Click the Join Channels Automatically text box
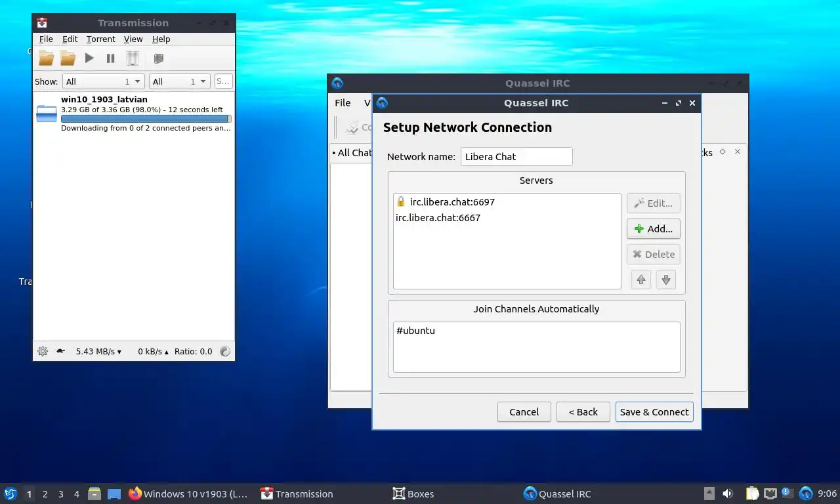Screen dimensions: 840x504 [x=537, y=347]
